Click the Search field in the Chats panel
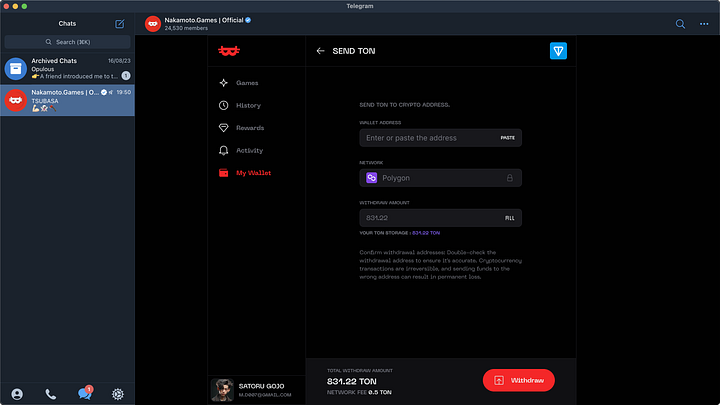The width and height of the screenshot is (720, 405). click(68, 42)
